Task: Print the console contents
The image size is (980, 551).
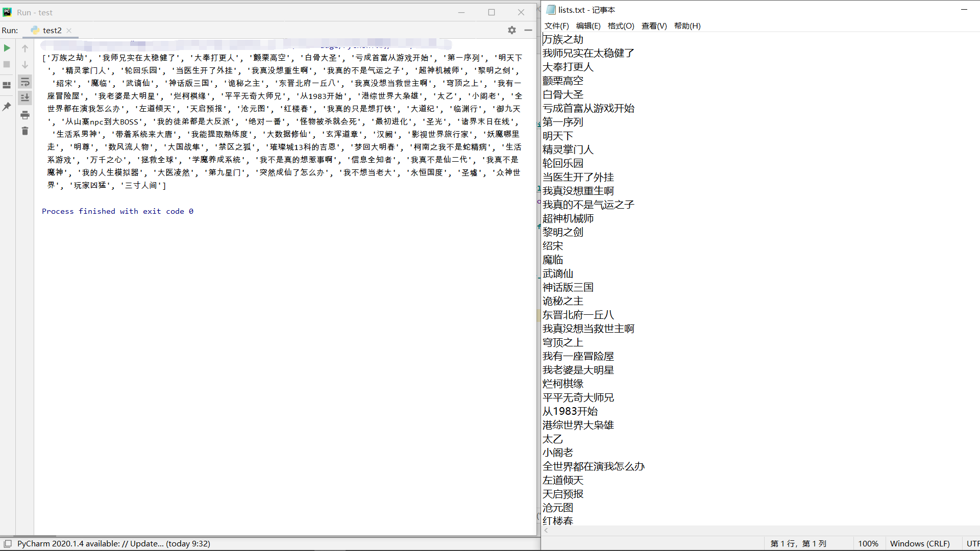Action: tap(24, 115)
